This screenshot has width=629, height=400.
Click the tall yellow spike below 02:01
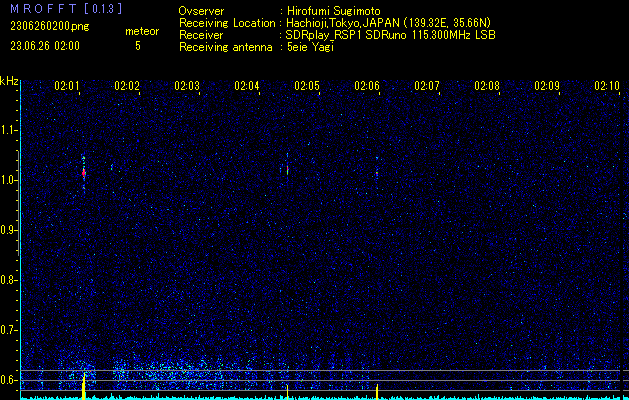84,385
